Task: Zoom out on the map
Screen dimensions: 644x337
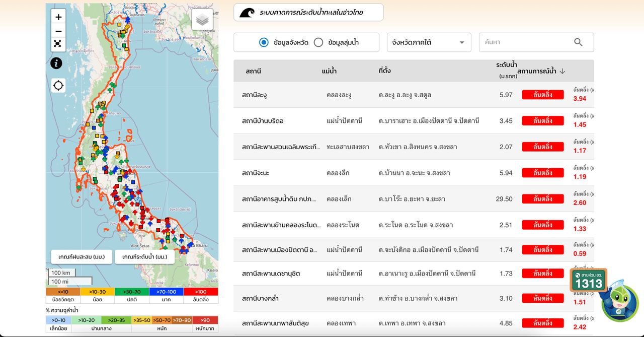Action: point(58,31)
